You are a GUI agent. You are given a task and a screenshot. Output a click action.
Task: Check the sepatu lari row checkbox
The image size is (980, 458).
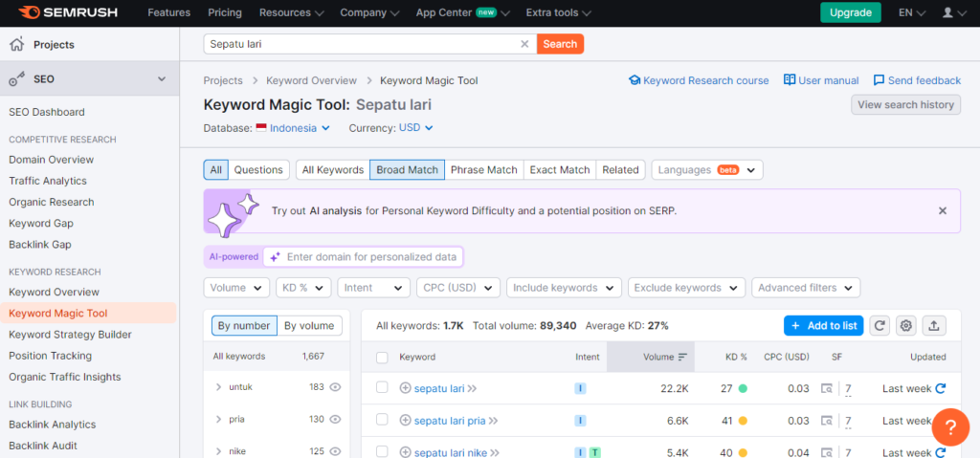pyautogui.click(x=382, y=388)
